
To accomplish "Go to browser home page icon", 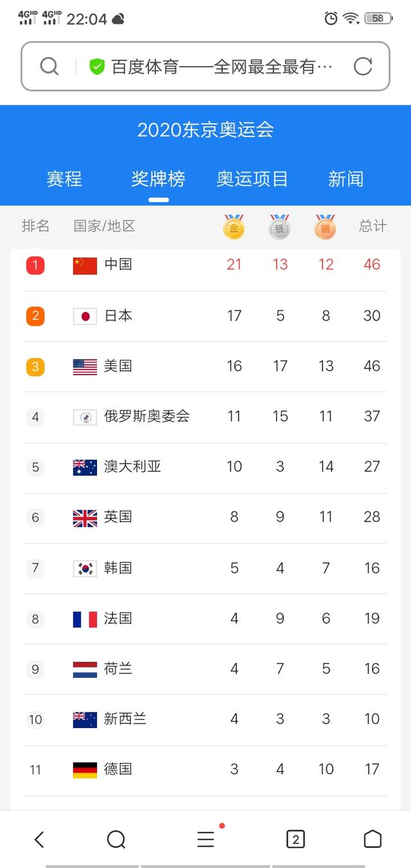I will pyautogui.click(x=372, y=839).
